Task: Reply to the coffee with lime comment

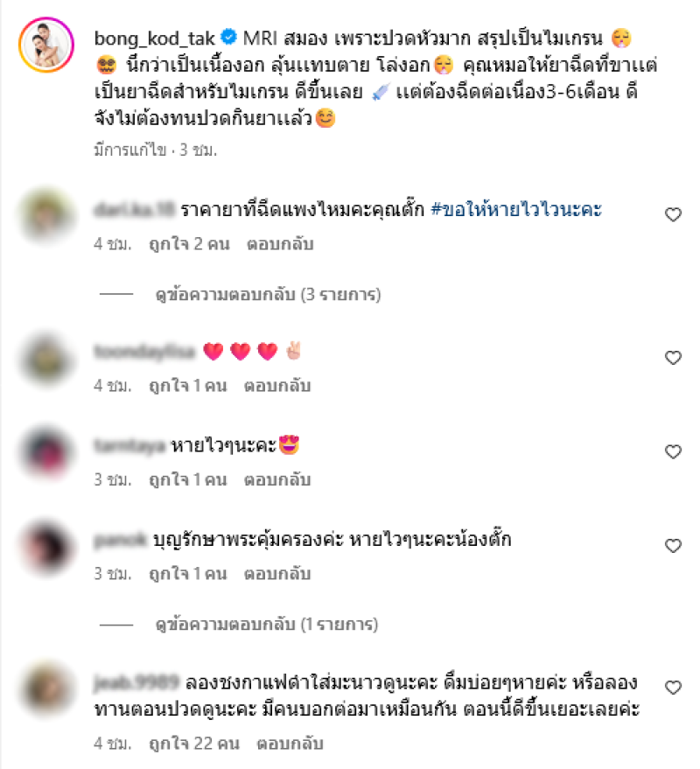Action: pyautogui.click(x=290, y=744)
